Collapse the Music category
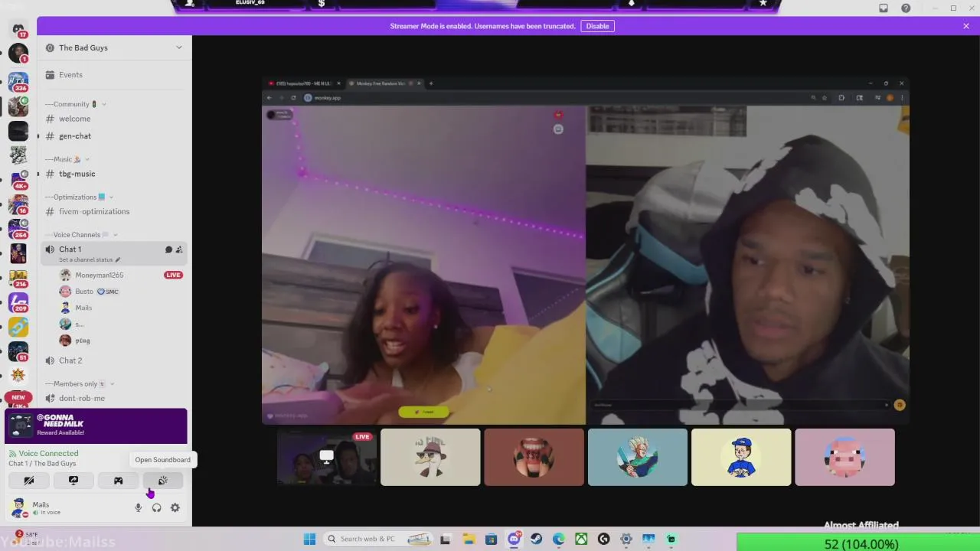Image resolution: width=980 pixels, height=551 pixels. 67,159
